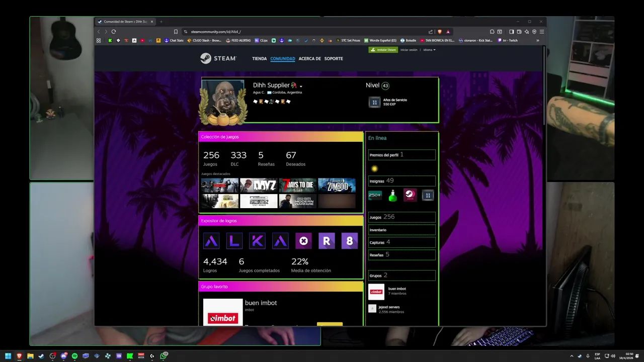This screenshot has height=362, width=644.
Task: Open the Wordle Español bookmark
Action: [380, 40]
